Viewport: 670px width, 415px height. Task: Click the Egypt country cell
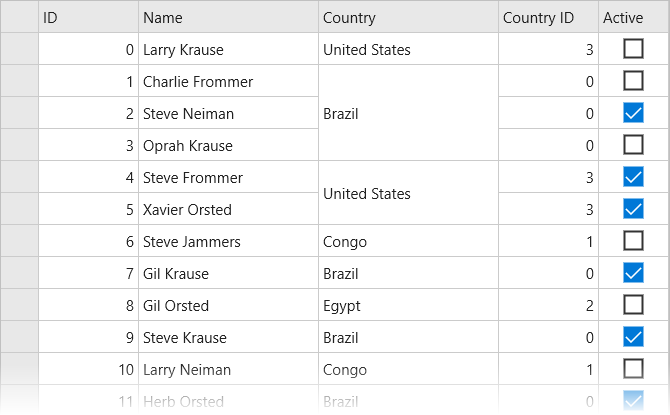[408, 305]
